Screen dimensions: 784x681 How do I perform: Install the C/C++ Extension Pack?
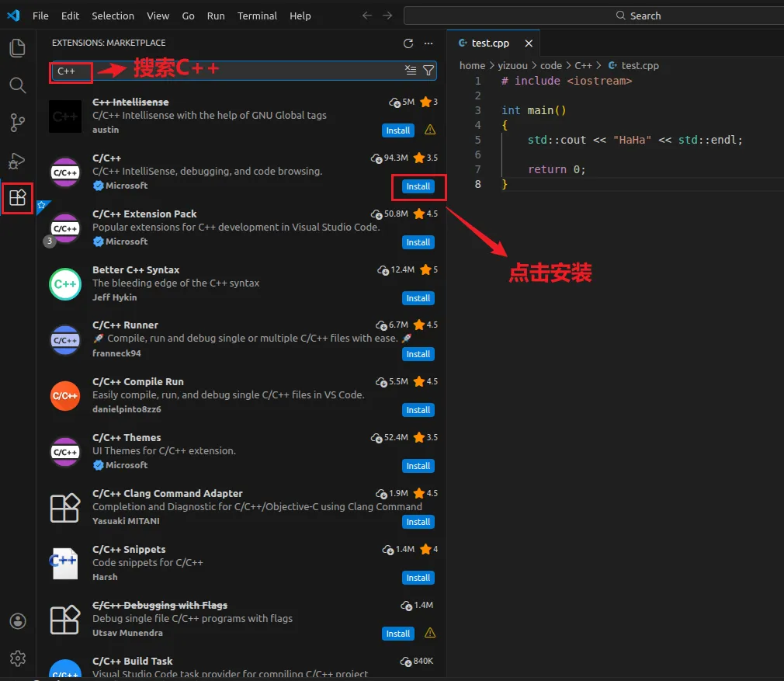[418, 242]
